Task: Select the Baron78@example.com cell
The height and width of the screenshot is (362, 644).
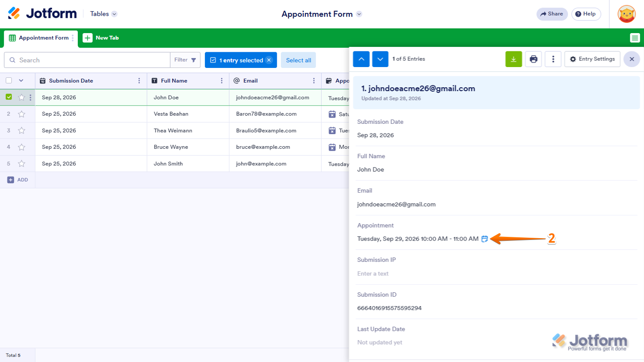Action: coord(275,114)
